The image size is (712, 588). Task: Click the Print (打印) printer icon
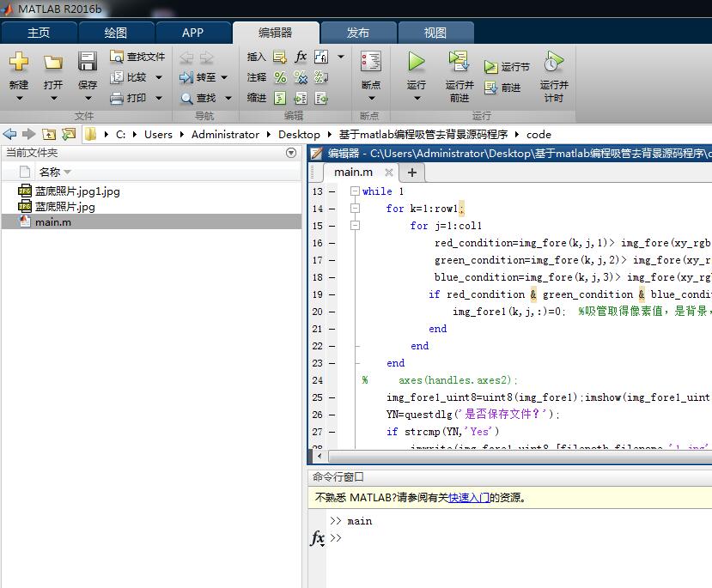[x=117, y=98]
